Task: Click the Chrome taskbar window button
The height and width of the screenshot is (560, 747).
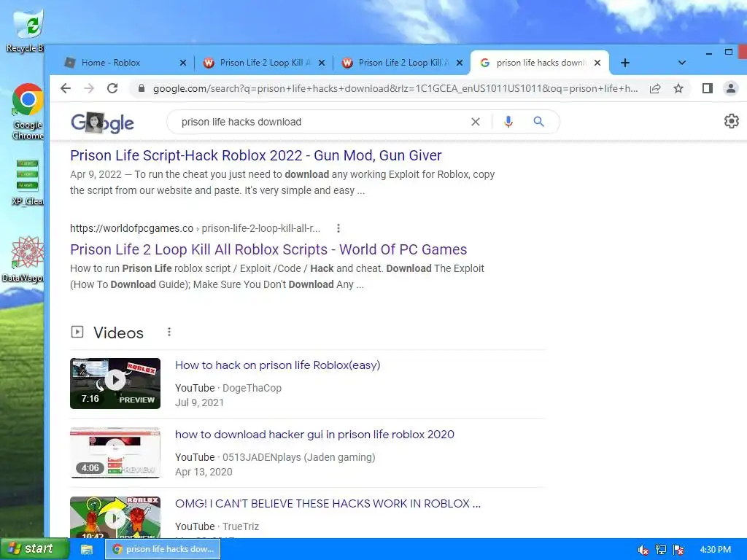Action: point(163,549)
